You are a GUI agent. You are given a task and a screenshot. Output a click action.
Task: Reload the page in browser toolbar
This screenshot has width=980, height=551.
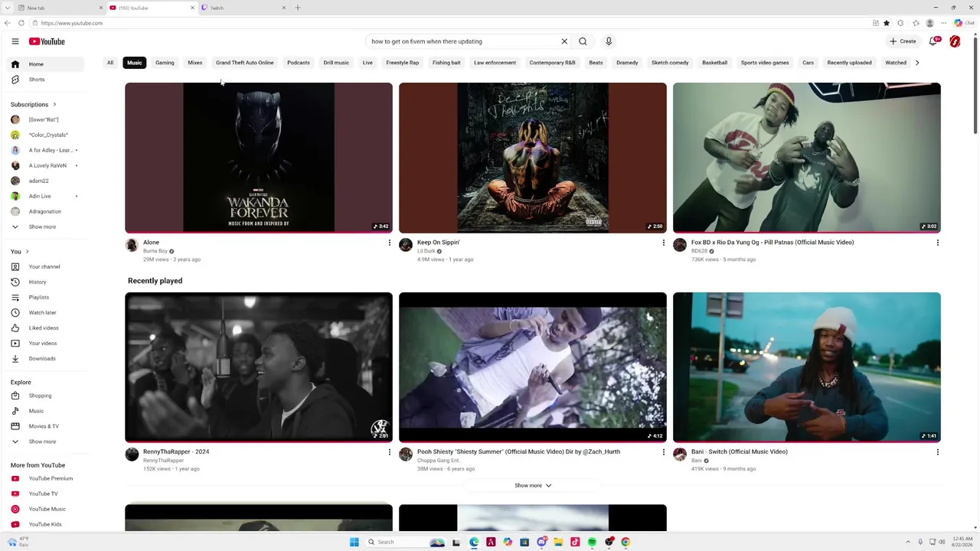pos(21,23)
